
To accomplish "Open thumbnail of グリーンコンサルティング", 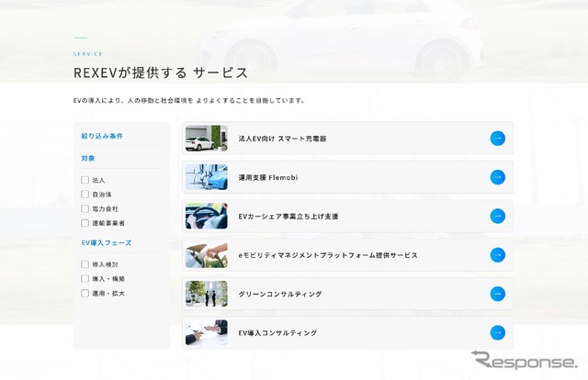I will point(206,294).
